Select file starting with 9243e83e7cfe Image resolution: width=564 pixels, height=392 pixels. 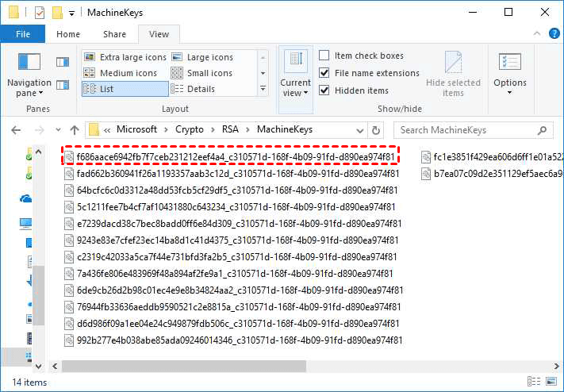tap(232, 240)
